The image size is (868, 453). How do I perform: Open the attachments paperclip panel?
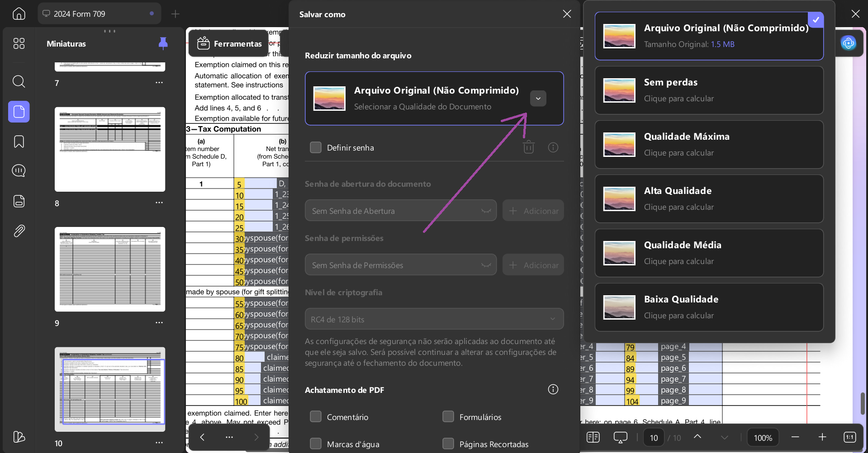(19, 231)
